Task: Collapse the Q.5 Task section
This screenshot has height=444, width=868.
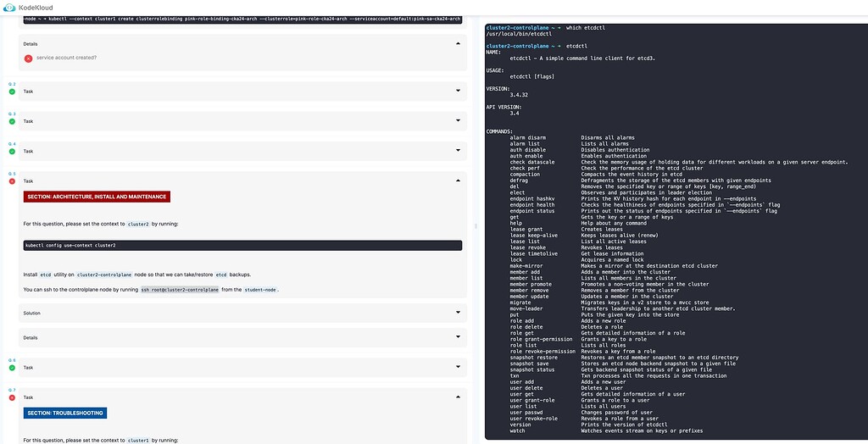Action: (x=459, y=181)
